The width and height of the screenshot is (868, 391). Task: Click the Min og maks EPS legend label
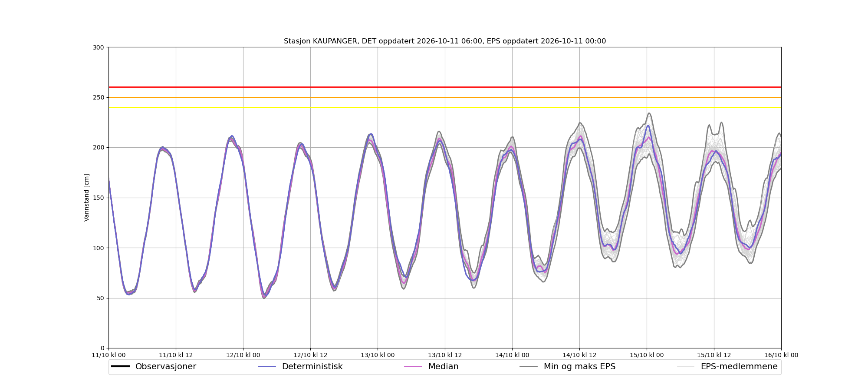[x=579, y=367]
